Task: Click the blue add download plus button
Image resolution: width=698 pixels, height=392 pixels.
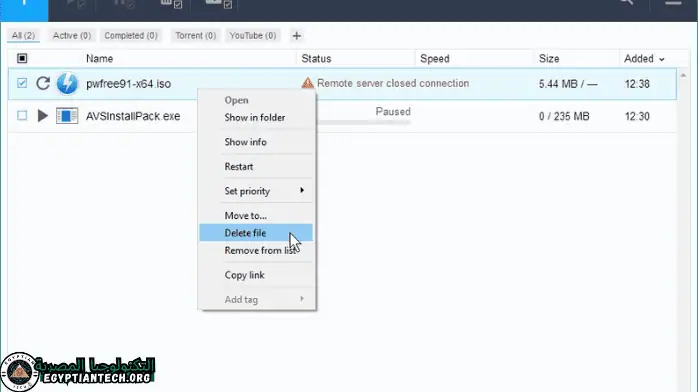Action: click(x=24, y=10)
